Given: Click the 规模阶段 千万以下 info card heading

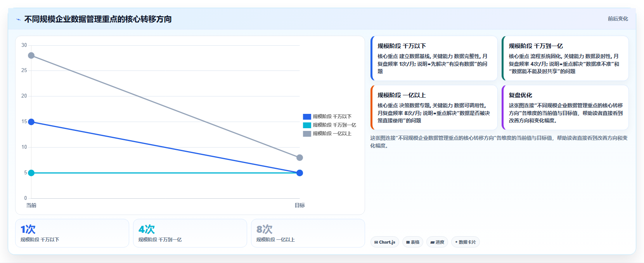Looking at the screenshot, I should point(402,46).
